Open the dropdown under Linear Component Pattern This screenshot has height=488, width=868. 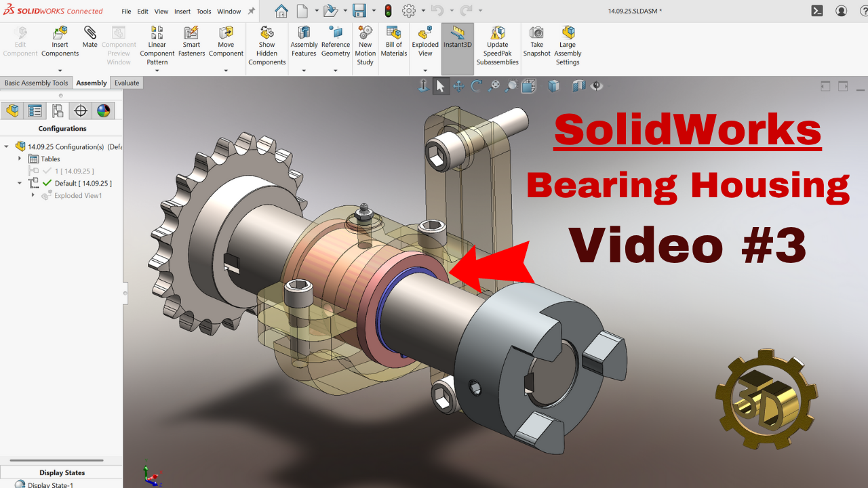coord(157,70)
